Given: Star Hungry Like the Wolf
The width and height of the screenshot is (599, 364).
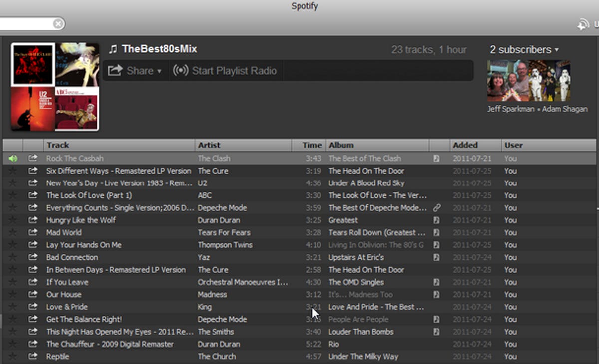Looking at the screenshot, I should [x=13, y=220].
